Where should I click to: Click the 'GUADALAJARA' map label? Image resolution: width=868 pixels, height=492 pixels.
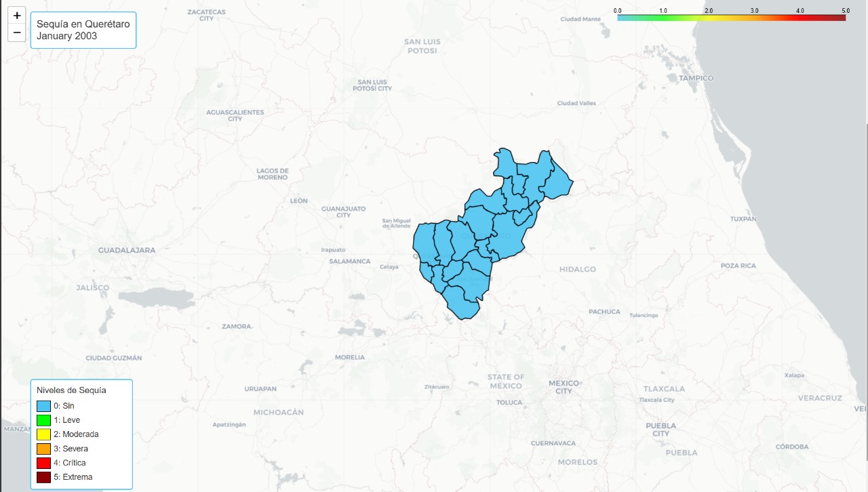tap(127, 250)
